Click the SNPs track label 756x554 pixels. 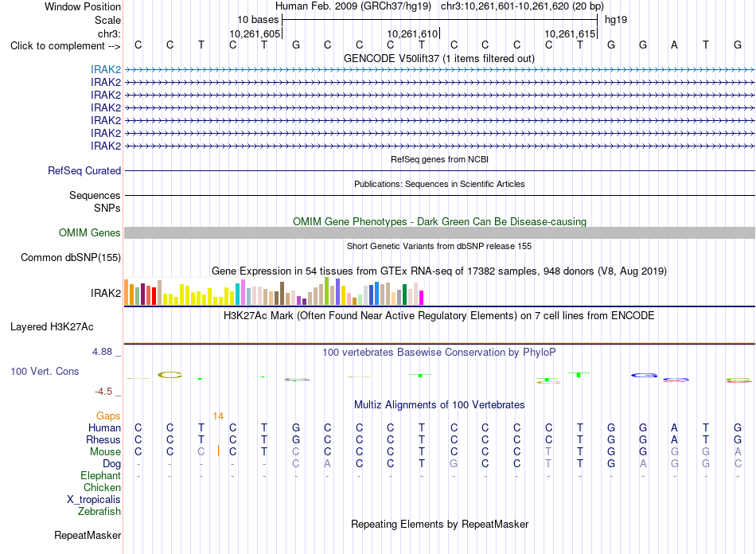click(x=107, y=208)
